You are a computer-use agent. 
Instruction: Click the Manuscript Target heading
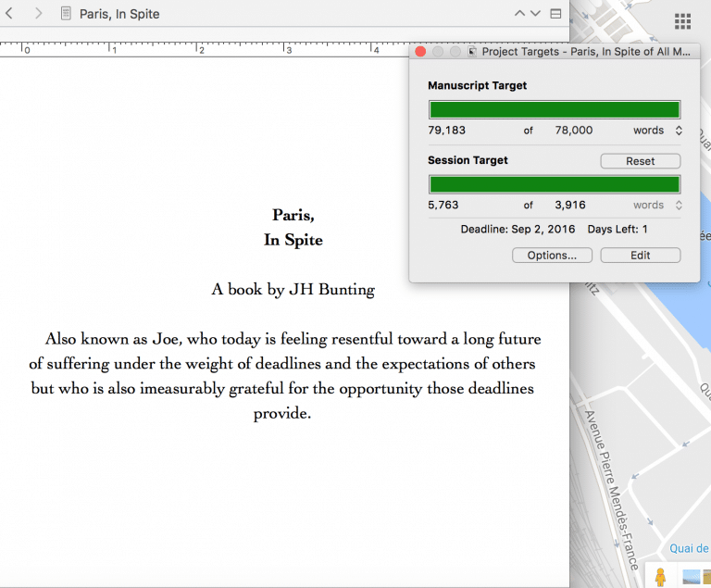477,86
